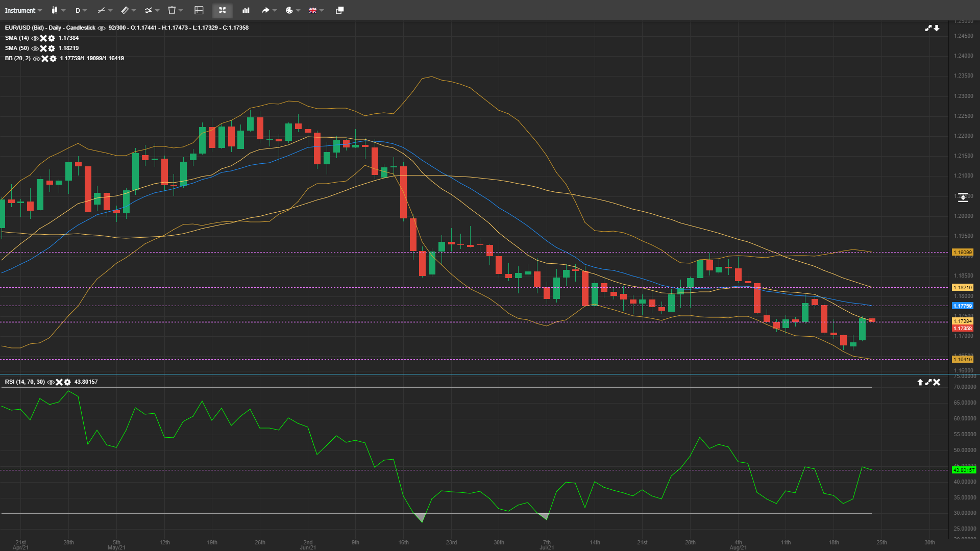Click the UK flag language icon
Viewport: 980px width, 551px height.
coord(313,10)
